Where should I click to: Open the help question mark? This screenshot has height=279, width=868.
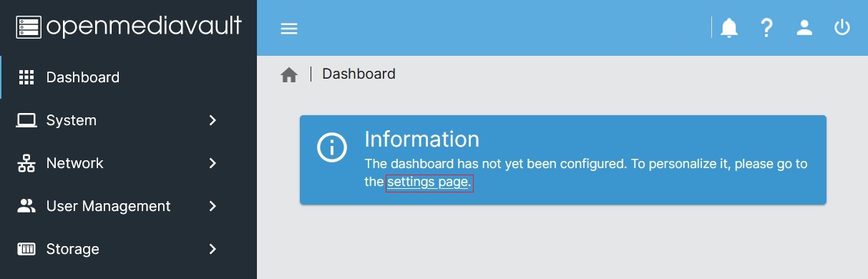(767, 28)
